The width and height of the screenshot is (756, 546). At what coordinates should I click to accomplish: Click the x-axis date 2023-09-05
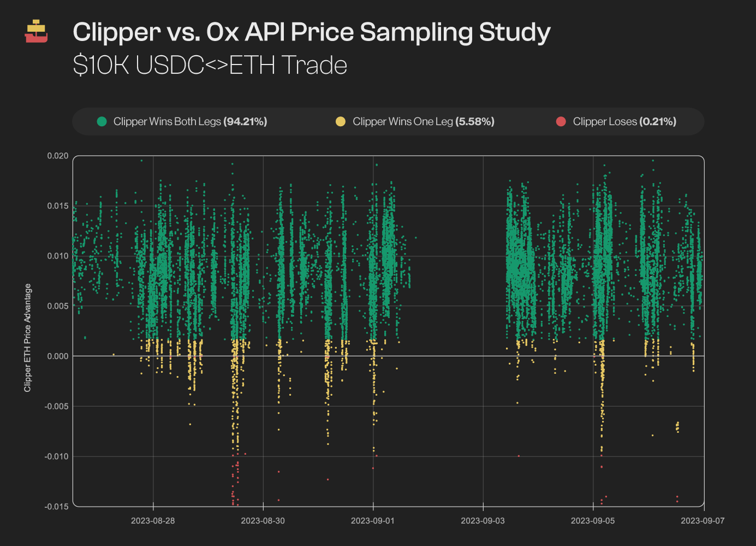click(593, 521)
